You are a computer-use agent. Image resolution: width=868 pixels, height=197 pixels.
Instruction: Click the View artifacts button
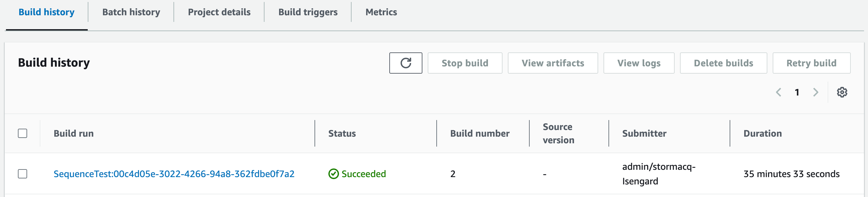pyautogui.click(x=553, y=63)
